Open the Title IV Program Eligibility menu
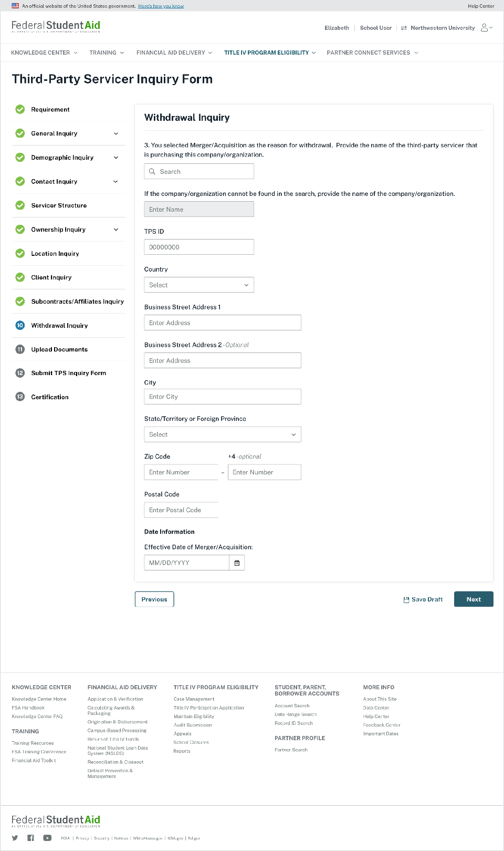 pyautogui.click(x=270, y=53)
